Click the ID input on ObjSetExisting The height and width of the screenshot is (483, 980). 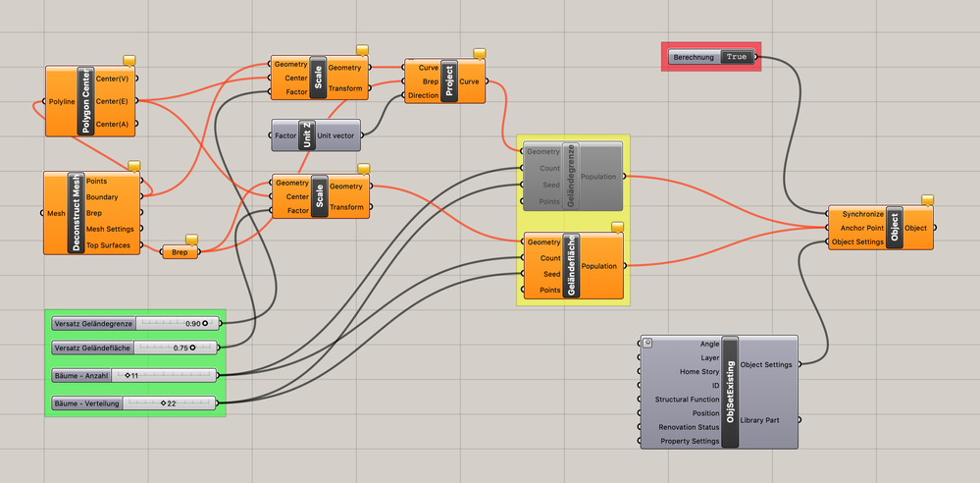(x=715, y=386)
